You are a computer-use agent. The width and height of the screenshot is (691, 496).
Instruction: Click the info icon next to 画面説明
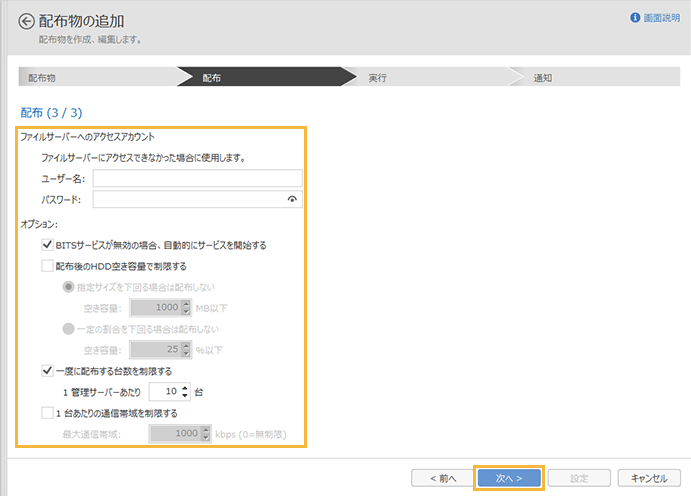pos(635,18)
